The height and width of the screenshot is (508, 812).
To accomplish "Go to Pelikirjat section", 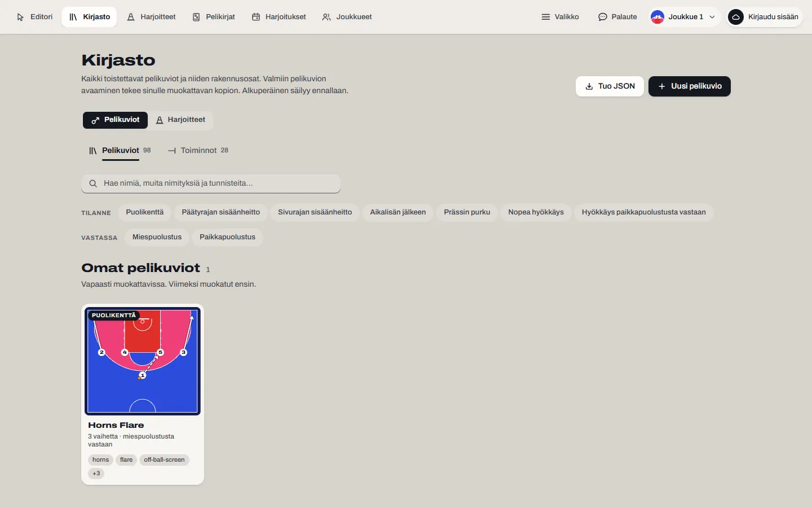I will 214,17.
